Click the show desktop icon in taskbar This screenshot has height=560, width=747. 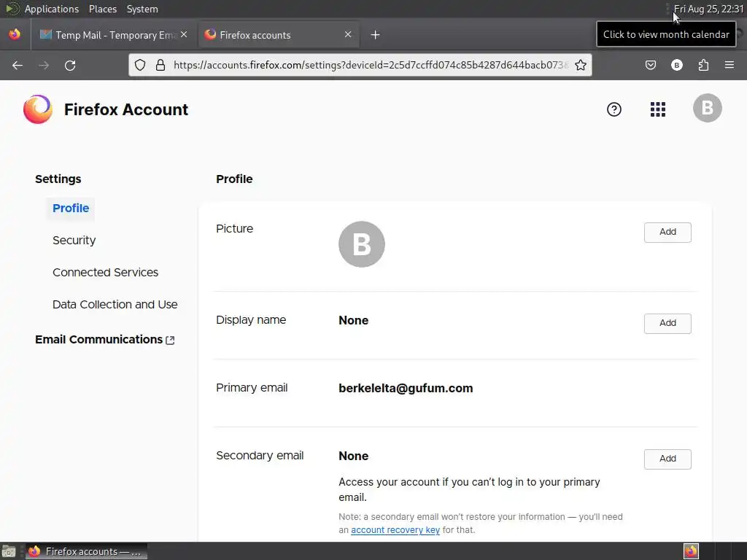coord(8,551)
